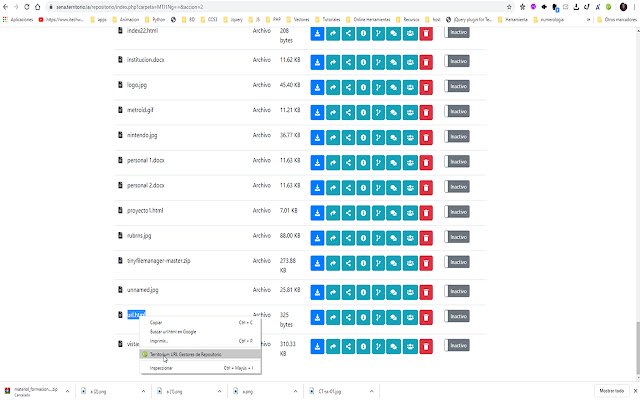Show info for tinyfilemanager-master.zip
640x400 pixels.
[363, 263]
